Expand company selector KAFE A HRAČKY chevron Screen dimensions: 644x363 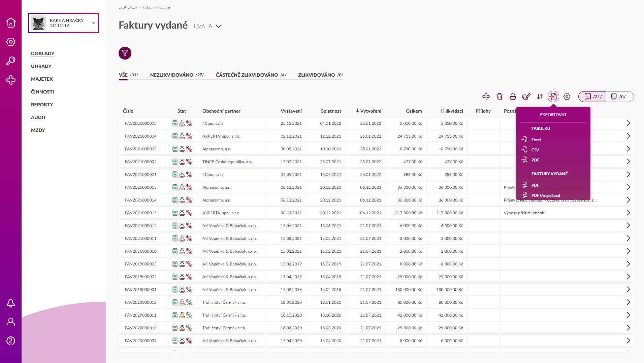(x=93, y=23)
